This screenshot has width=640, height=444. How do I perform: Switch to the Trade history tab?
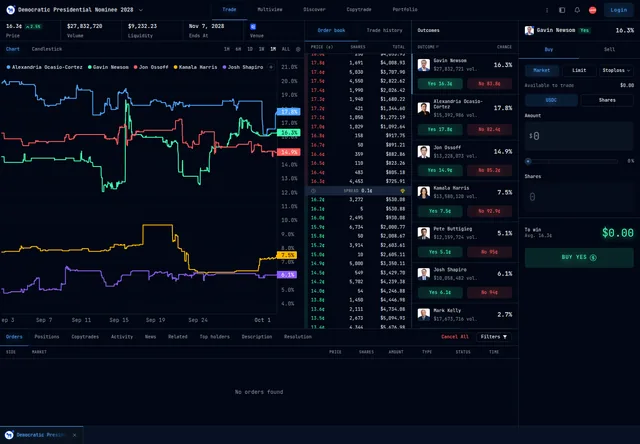click(x=384, y=30)
